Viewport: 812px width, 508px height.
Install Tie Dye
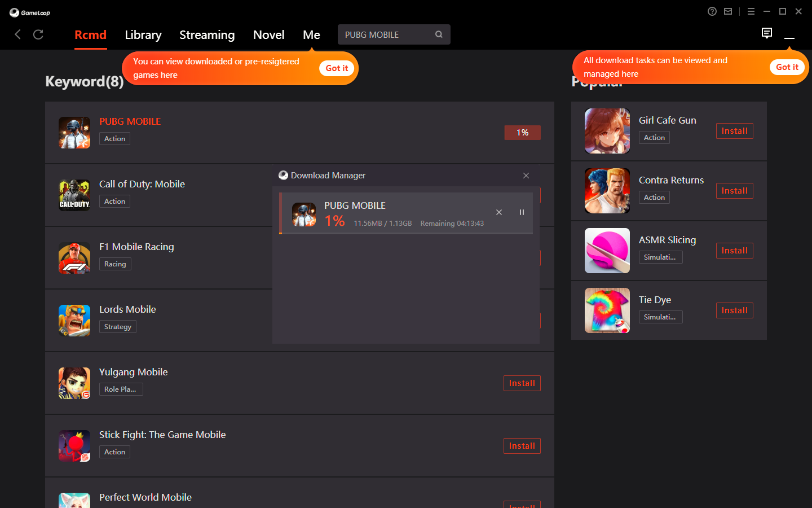coord(735,310)
